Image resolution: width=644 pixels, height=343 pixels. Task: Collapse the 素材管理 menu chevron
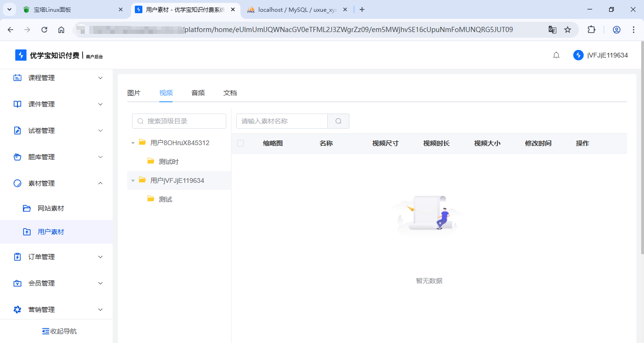(100, 183)
